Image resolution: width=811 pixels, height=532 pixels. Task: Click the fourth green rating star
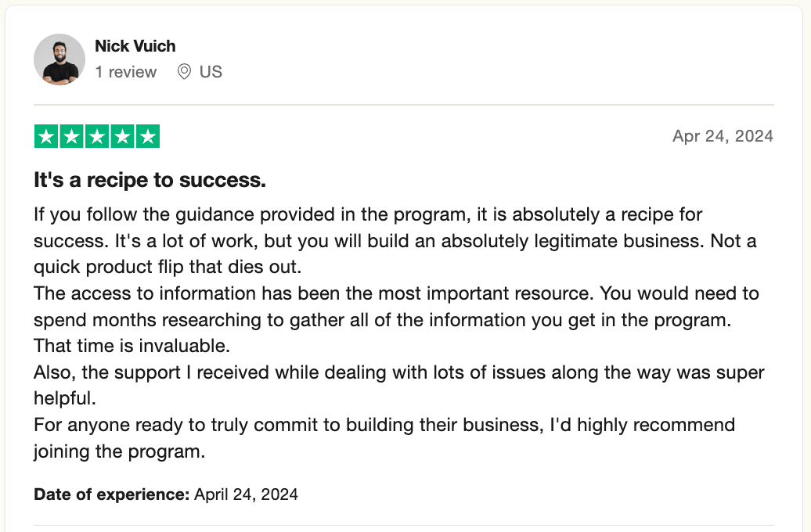coord(122,137)
